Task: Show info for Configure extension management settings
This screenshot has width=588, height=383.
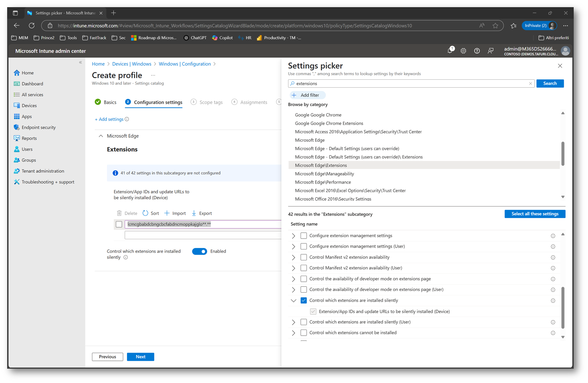Action: click(553, 236)
